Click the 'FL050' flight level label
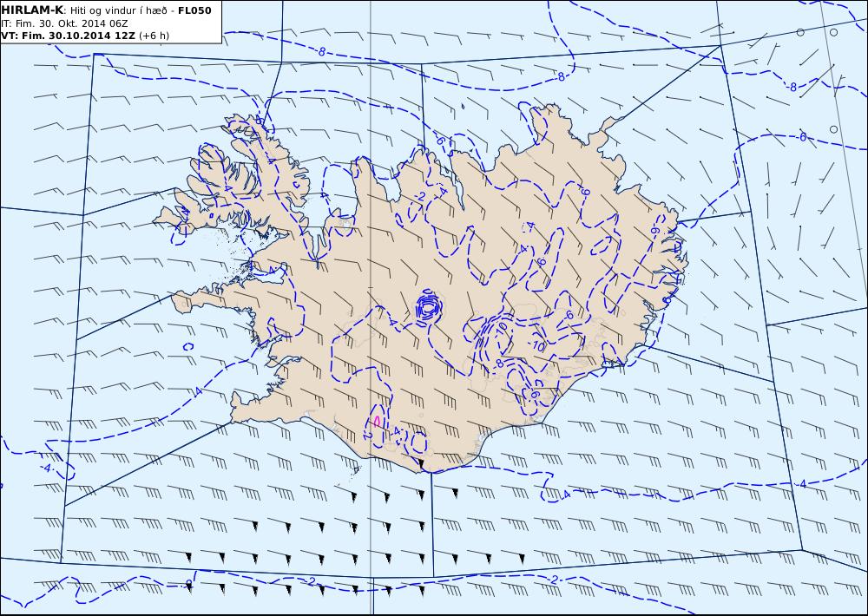 pos(194,10)
